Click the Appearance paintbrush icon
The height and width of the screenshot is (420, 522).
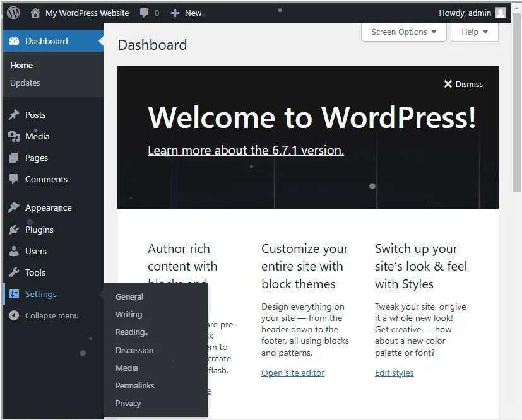[14, 207]
